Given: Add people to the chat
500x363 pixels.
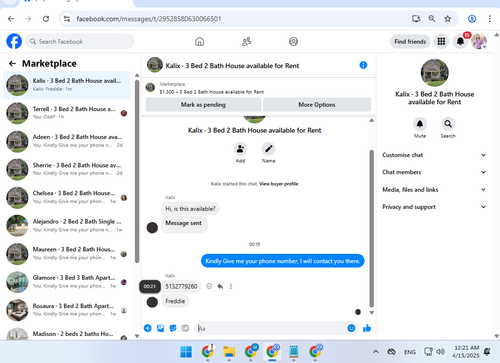Looking at the screenshot, I should (x=240, y=149).
